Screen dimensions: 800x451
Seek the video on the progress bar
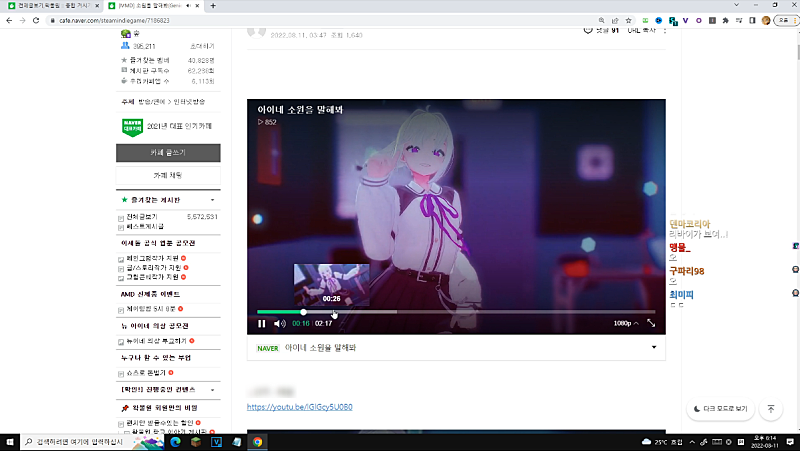click(x=456, y=312)
